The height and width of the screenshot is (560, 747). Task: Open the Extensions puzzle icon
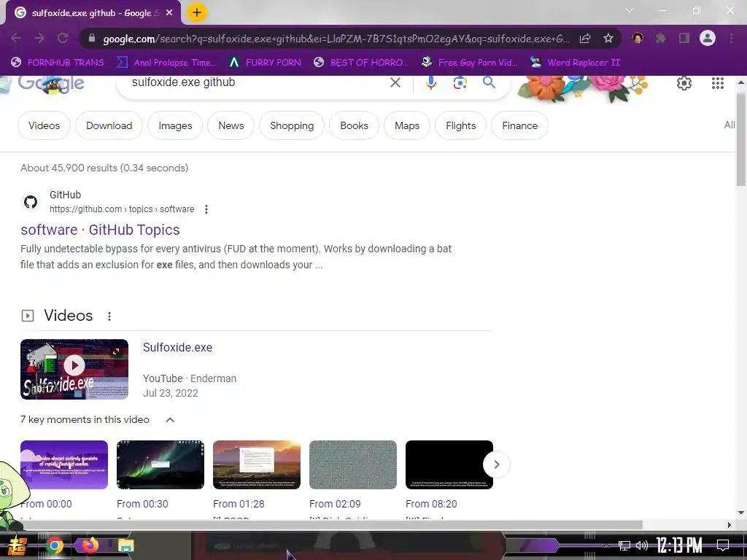coord(661,38)
